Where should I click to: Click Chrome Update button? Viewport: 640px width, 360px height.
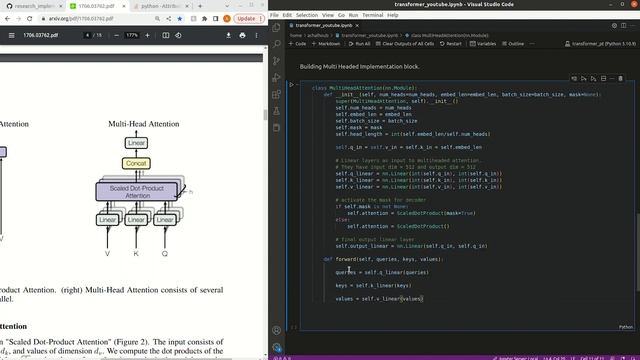click(249, 19)
